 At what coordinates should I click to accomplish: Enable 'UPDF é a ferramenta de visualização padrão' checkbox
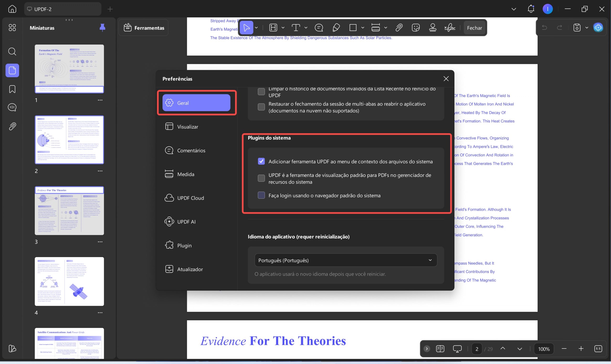tap(261, 178)
